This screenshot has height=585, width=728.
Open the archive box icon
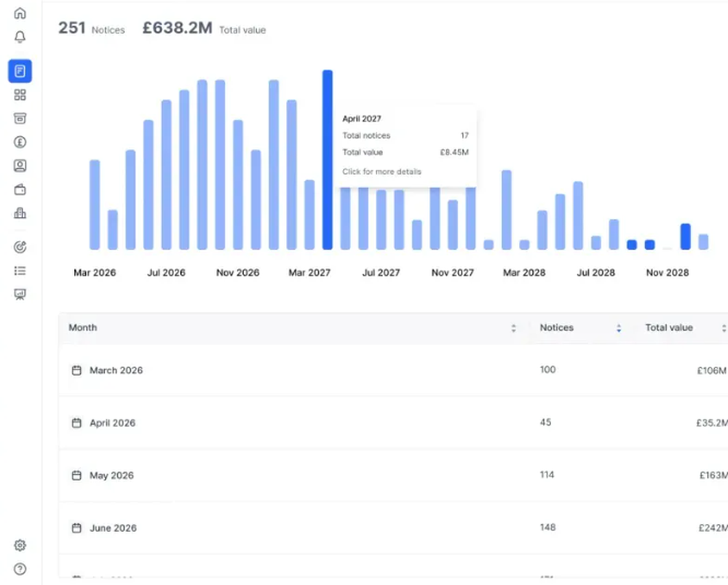(x=20, y=118)
